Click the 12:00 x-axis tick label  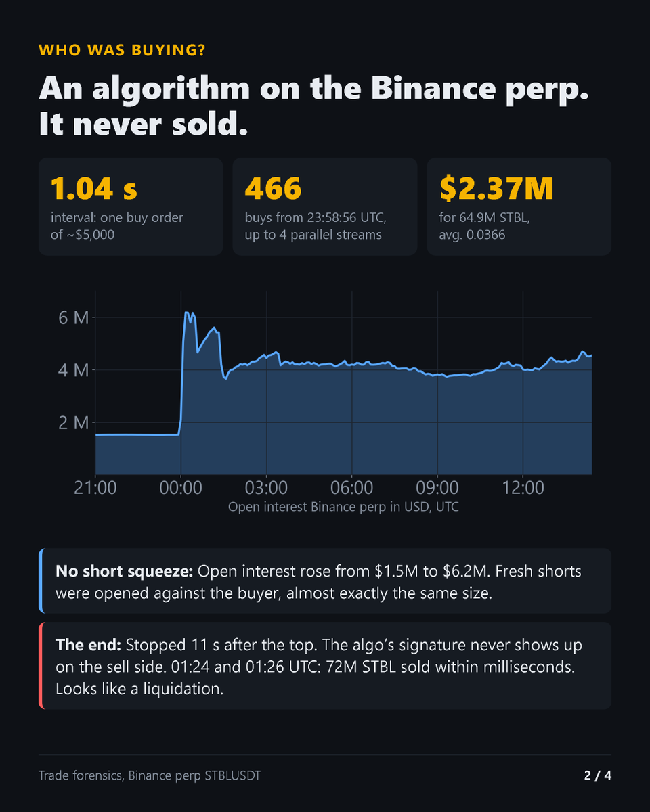point(523,487)
